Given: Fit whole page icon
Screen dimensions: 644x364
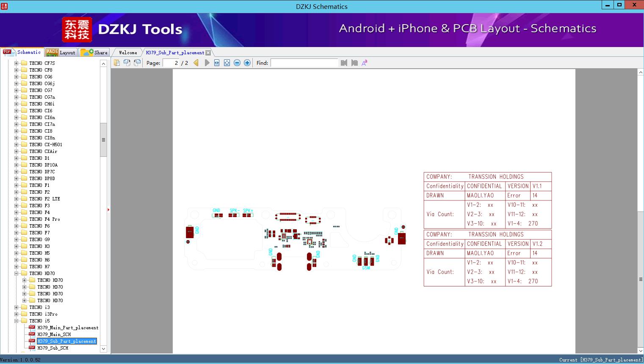Looking at the screenshot, I should [227, 63].
